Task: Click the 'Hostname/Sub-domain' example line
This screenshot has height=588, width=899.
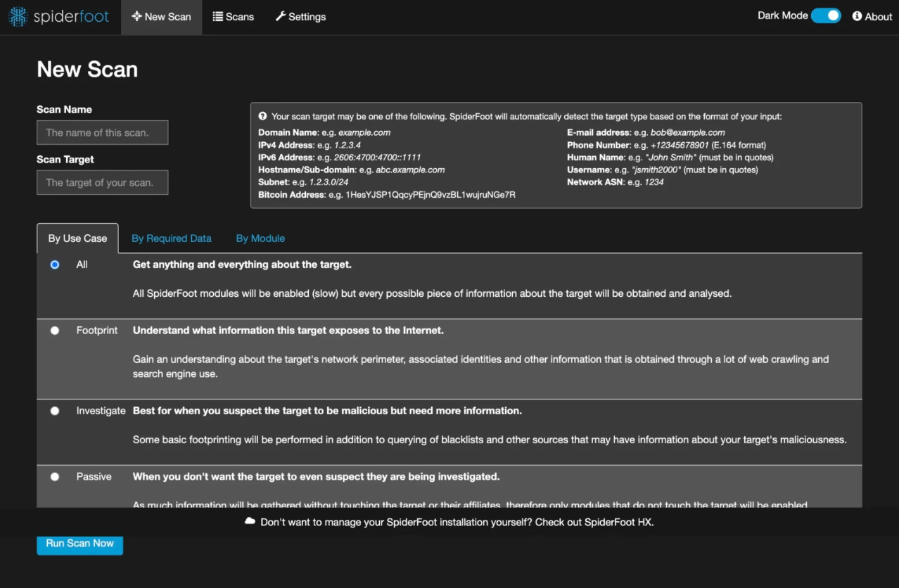Action: click(x=352, y=170)
